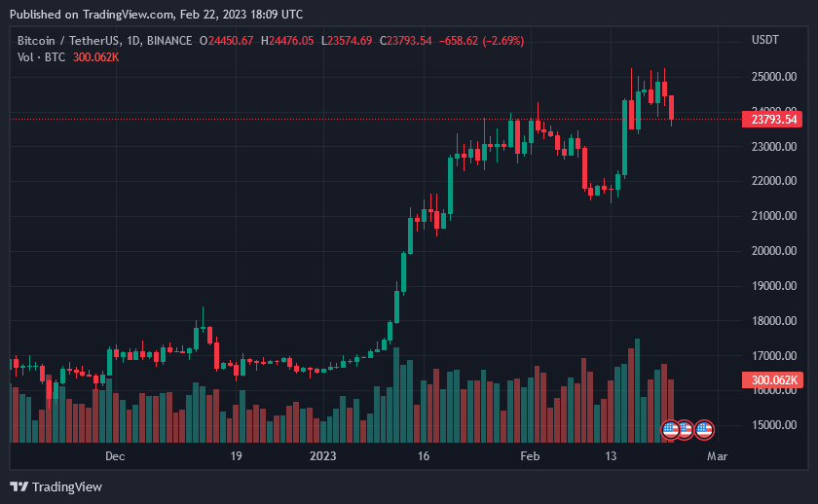818x504 pixels.
Task: Click the 17000.00 price axis label
Action: pos(773,355)
